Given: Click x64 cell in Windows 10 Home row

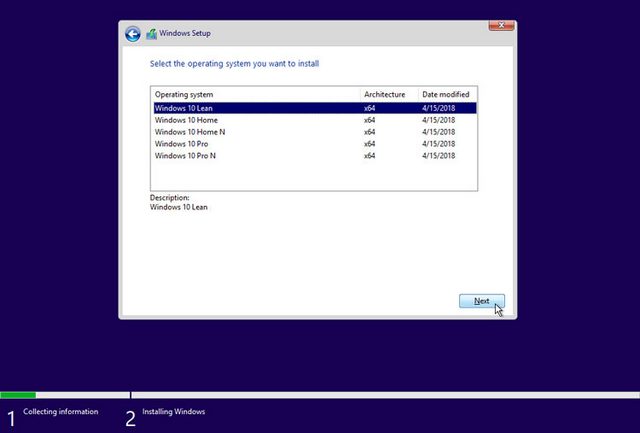Looking at the screenshot, I should pyautogui.click(x=369, y=120).
